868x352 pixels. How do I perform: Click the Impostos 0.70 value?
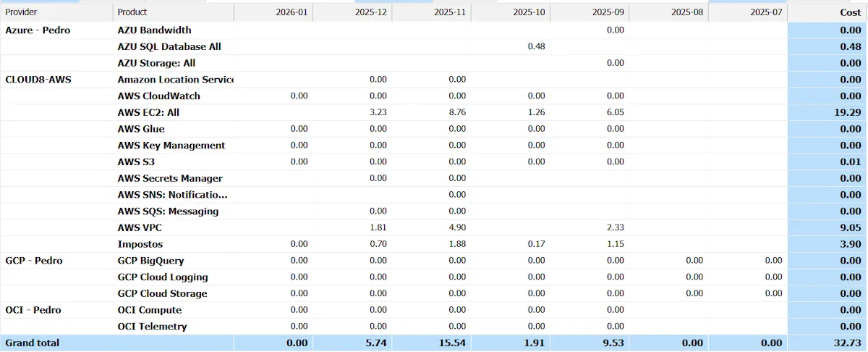pos(378,244)
